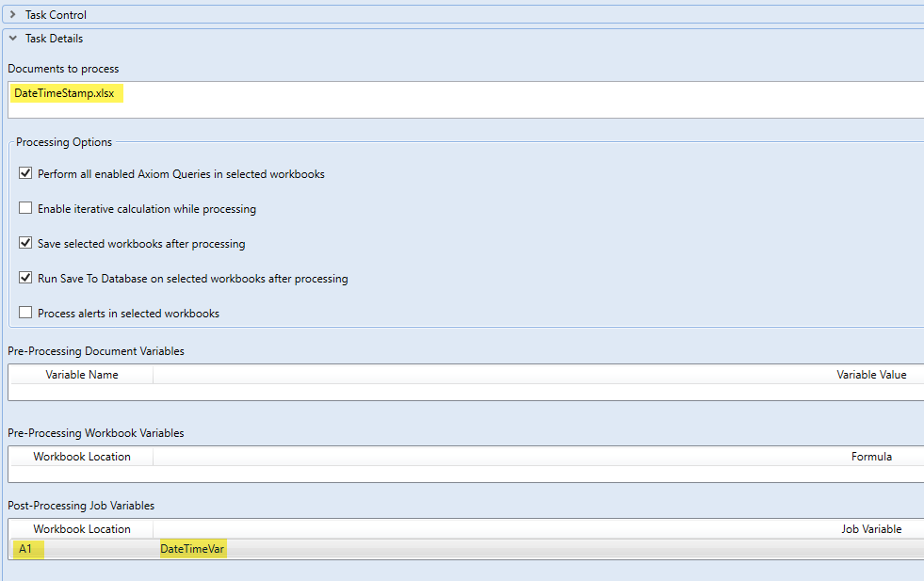The width and height of the screenshot is (924, 581).
Task: Toggle Save selected workbooks after processing
Action: pyautogui.click(x=25, y=244)
